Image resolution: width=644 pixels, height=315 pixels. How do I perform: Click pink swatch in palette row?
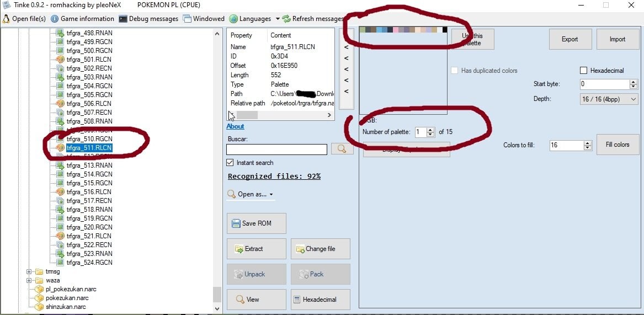[x=396, y=30]
